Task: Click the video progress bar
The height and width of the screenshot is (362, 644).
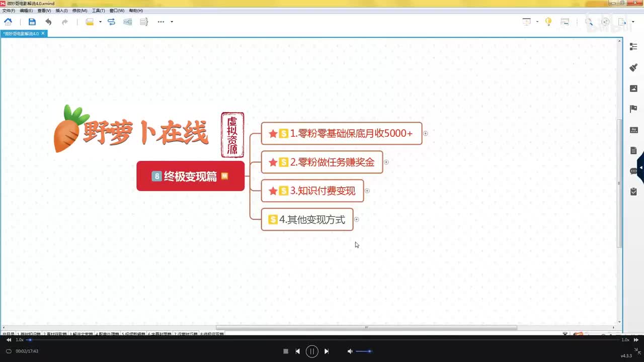Action: (x=322, y=340)
